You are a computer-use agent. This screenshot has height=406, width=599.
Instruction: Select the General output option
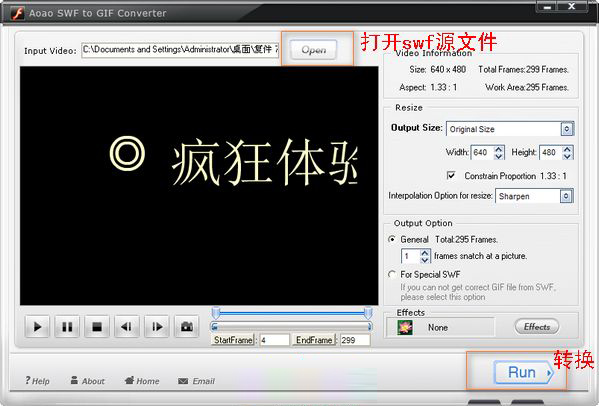tap(392, 239)
